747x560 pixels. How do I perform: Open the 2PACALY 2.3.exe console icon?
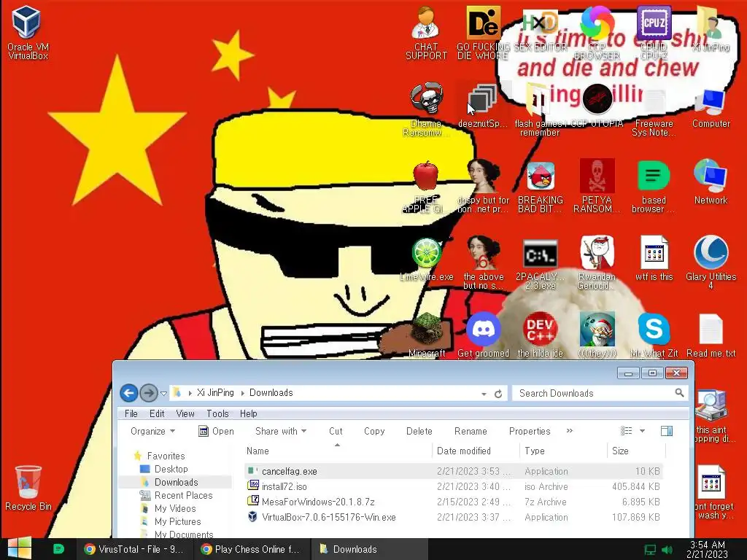click(x=541, y=264)
